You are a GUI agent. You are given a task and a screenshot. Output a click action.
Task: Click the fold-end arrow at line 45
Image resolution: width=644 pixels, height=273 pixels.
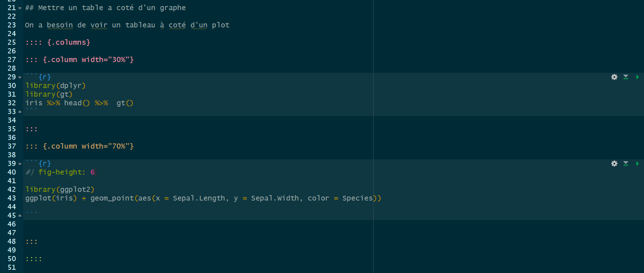(20, 216)
